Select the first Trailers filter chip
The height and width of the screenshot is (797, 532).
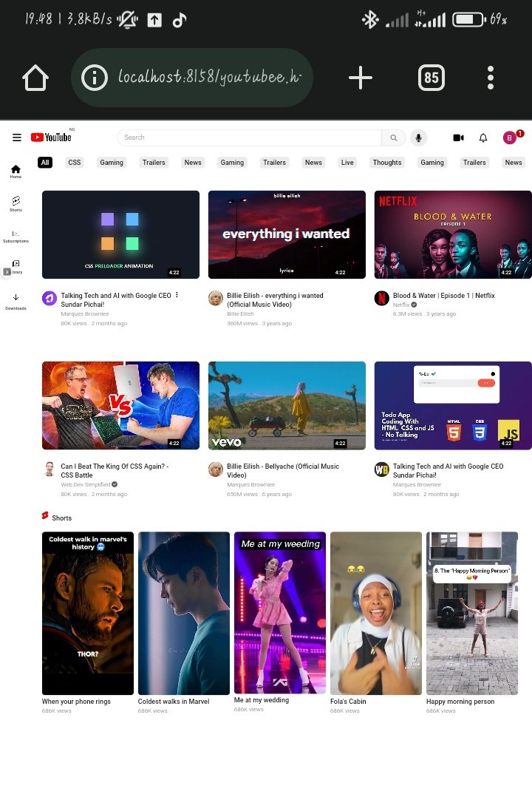click(154, 163)
